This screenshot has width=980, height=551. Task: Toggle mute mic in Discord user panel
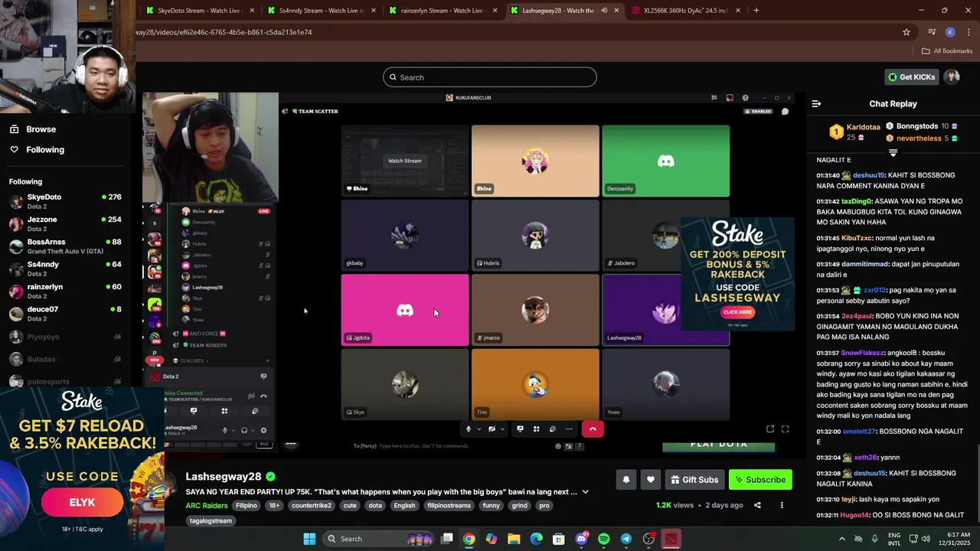click(x=225, y=430)
